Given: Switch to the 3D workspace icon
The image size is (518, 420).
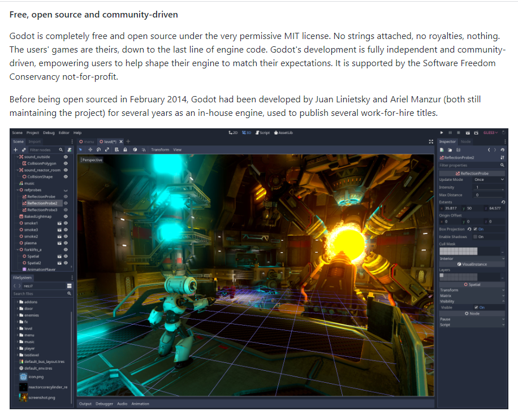Looking at the screenshot, I should (x=246, y=133).
